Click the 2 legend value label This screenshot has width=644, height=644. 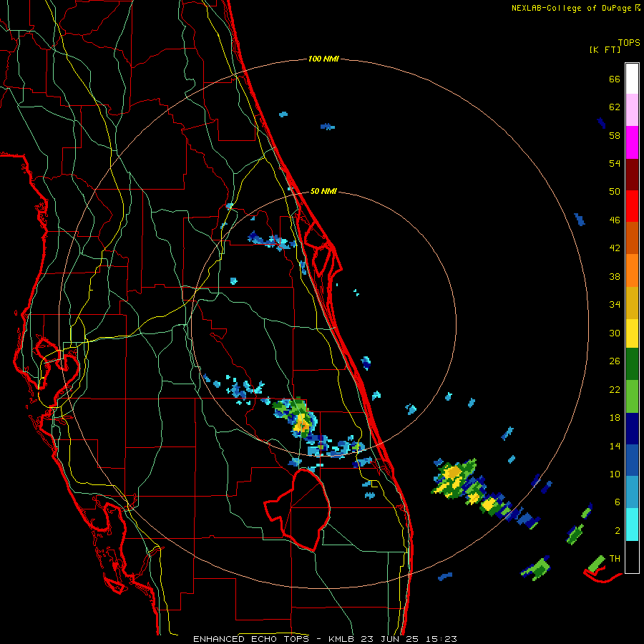(x=618, y=530)
